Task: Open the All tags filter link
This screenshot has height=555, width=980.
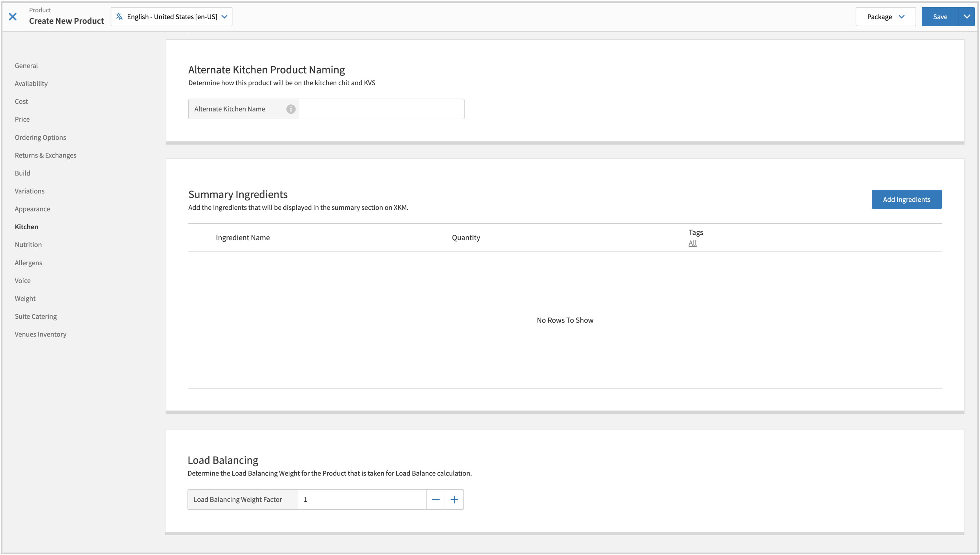Action: coord(692,243)
